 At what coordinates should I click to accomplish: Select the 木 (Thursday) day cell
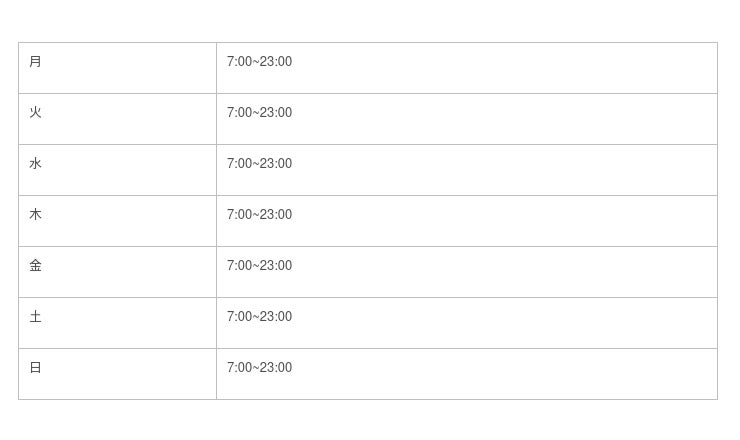tap(36, 215)
